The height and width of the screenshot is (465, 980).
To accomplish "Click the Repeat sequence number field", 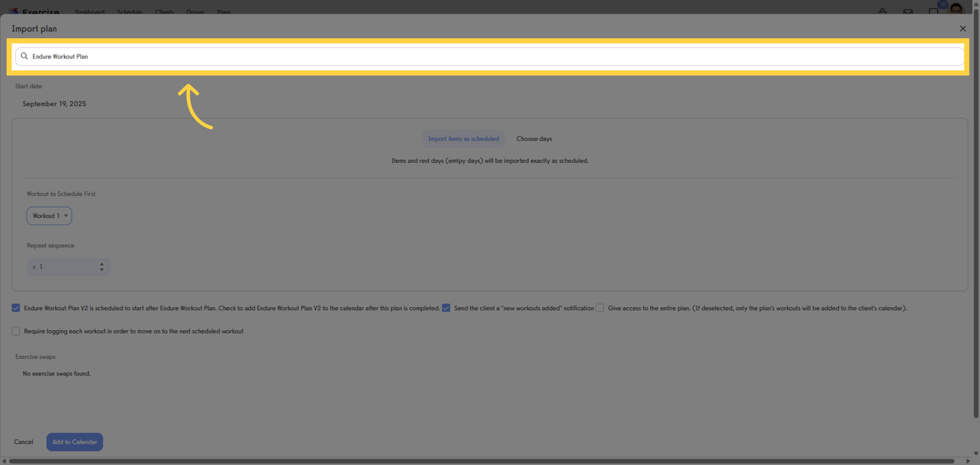I will [x=68, y=267].
